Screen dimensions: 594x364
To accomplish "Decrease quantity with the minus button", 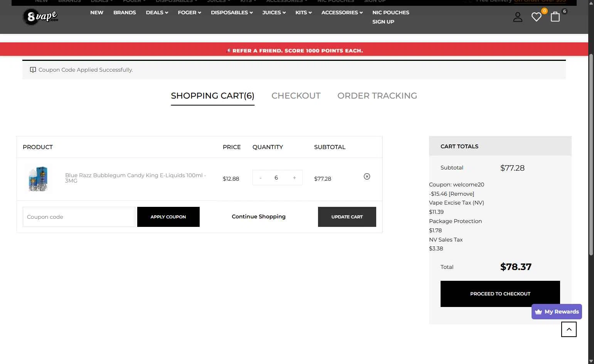I will 261,178.
